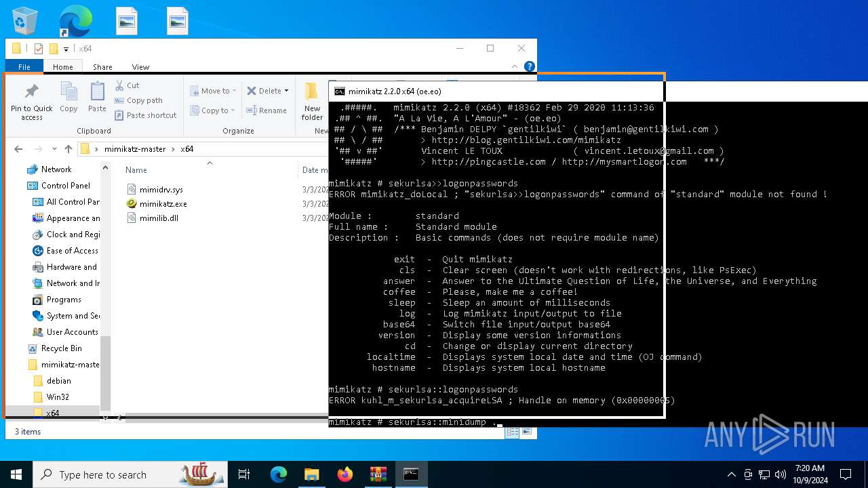
Task: Open the command prompt taskbar button
Action: (x=411, y=474)
